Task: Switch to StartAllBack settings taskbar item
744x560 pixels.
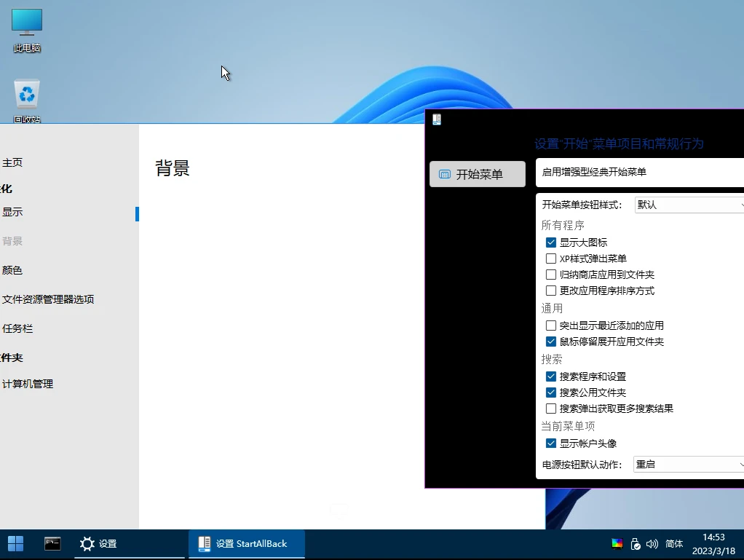Action: pos(246,544)
